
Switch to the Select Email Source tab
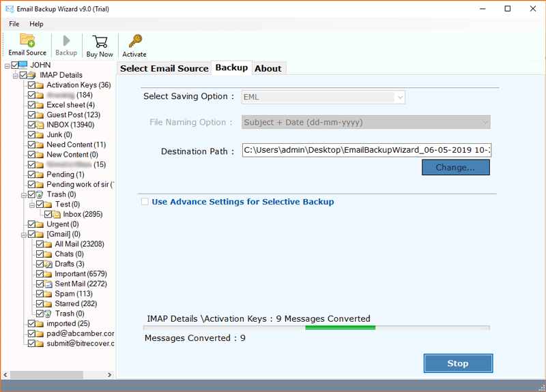(164, 68)
